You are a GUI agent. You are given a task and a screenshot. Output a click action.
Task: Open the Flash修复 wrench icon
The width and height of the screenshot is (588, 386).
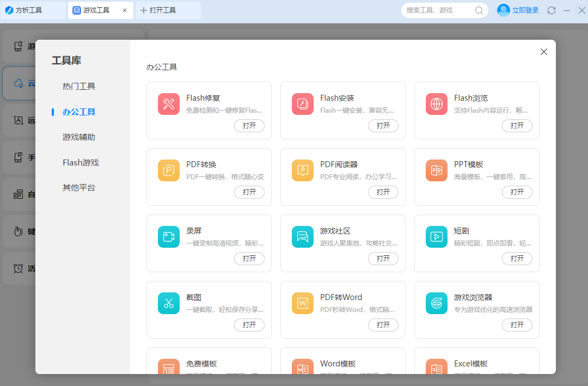pos(169,104)
